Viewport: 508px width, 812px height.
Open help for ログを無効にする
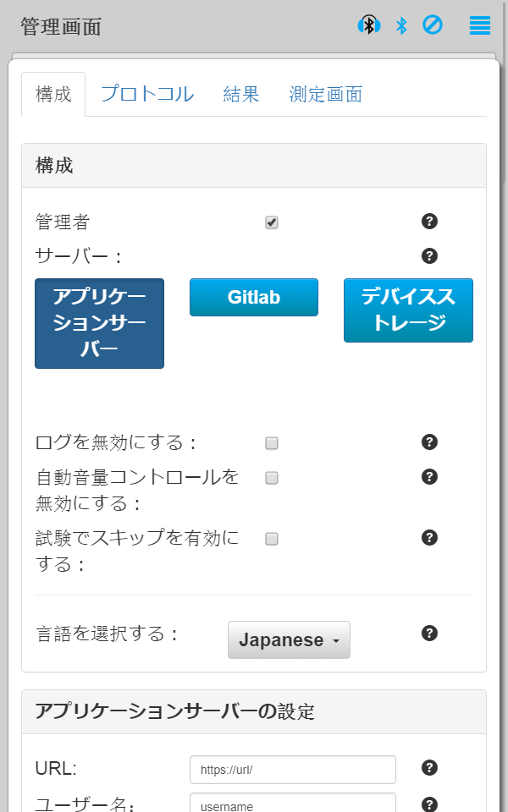[x=429, y=442]
